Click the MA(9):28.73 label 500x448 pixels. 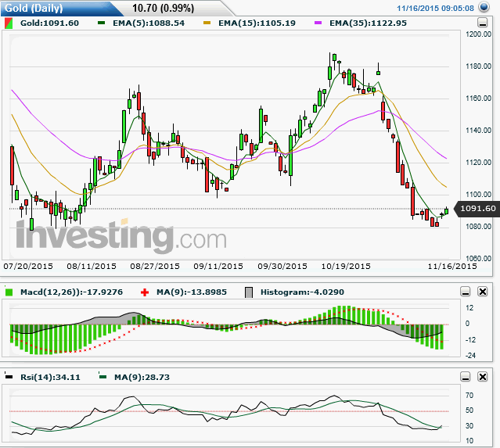(142, 378)
